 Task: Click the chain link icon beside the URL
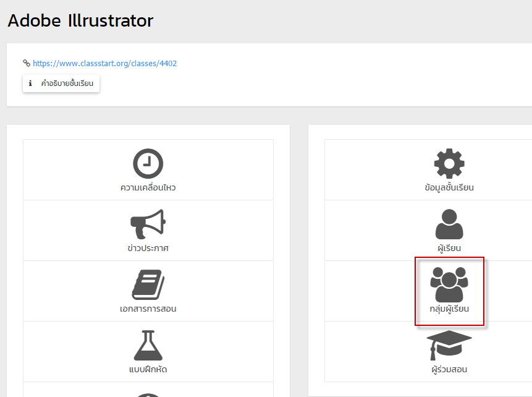(27, 63)
